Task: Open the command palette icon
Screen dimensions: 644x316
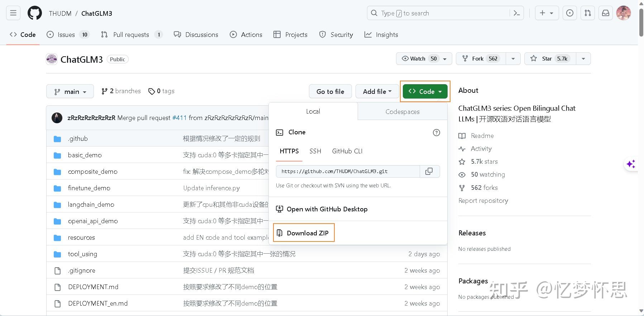Action: click(517, 13)
